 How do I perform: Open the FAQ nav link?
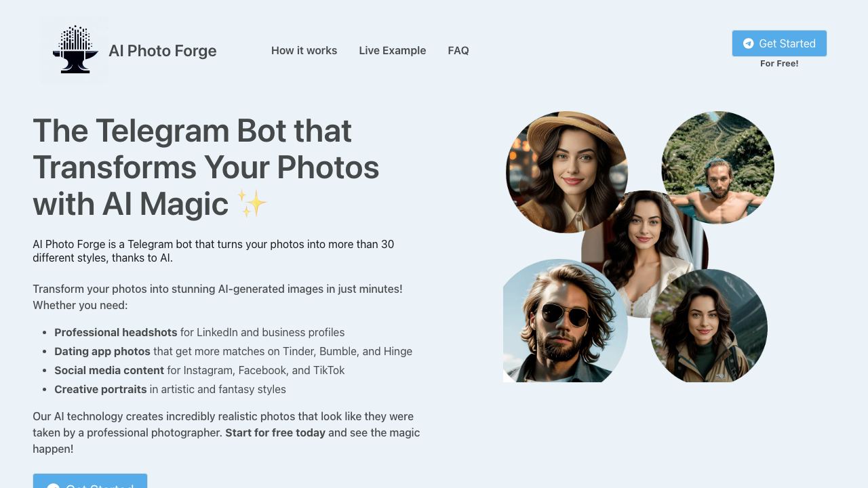click(458, 50)
